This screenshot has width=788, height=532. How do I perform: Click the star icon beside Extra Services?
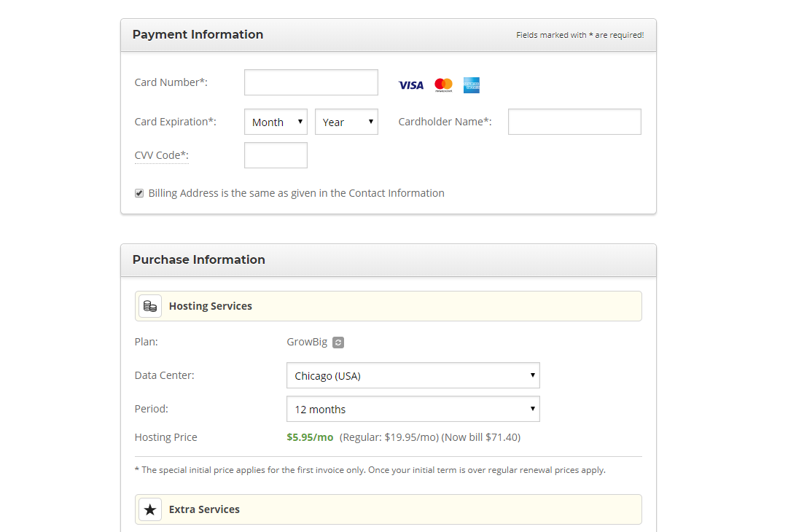click(150, 509)
